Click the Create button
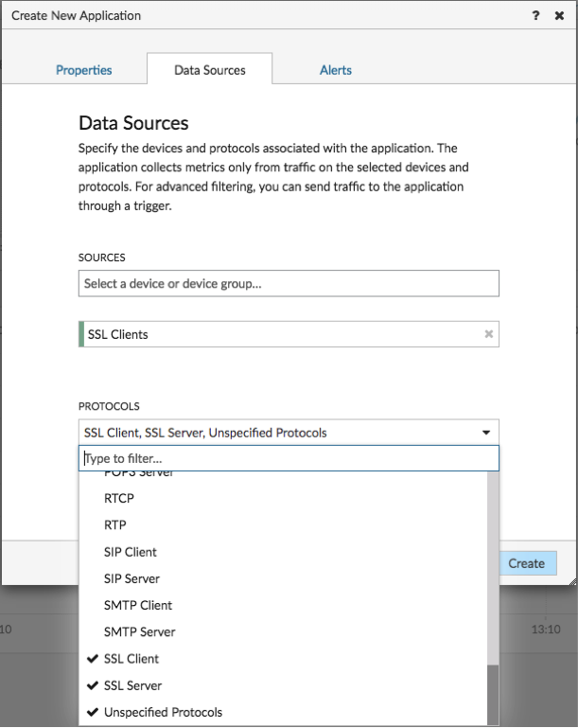Screen dimensions: 578x728 pyautogui.click(x=527, y=563)
